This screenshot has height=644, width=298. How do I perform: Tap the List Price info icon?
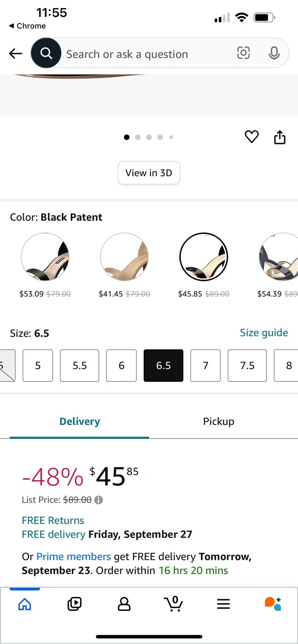coord(98,500)
